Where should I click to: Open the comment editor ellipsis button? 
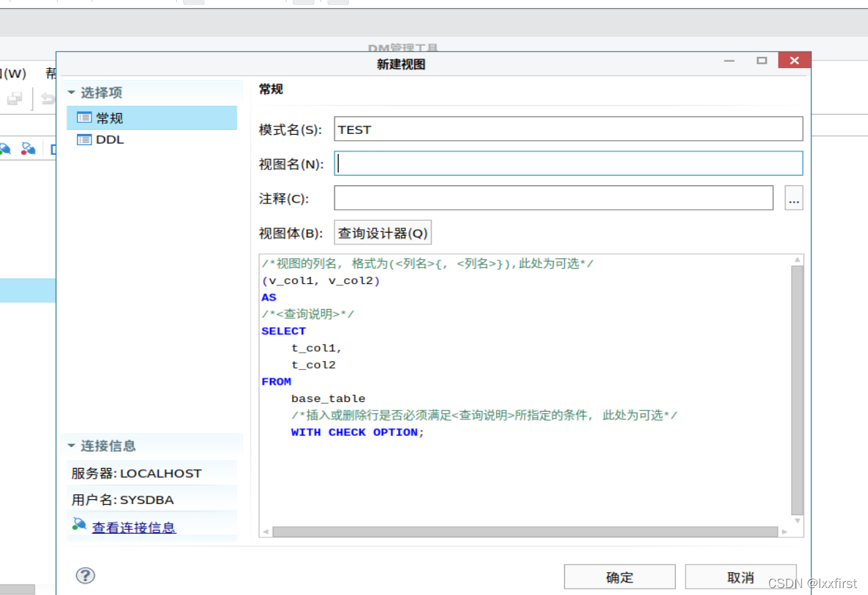[794, 198]
